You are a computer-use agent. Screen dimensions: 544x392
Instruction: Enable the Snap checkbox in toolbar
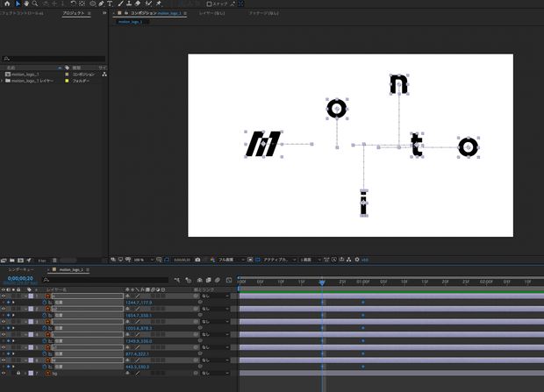pos(209,4)
